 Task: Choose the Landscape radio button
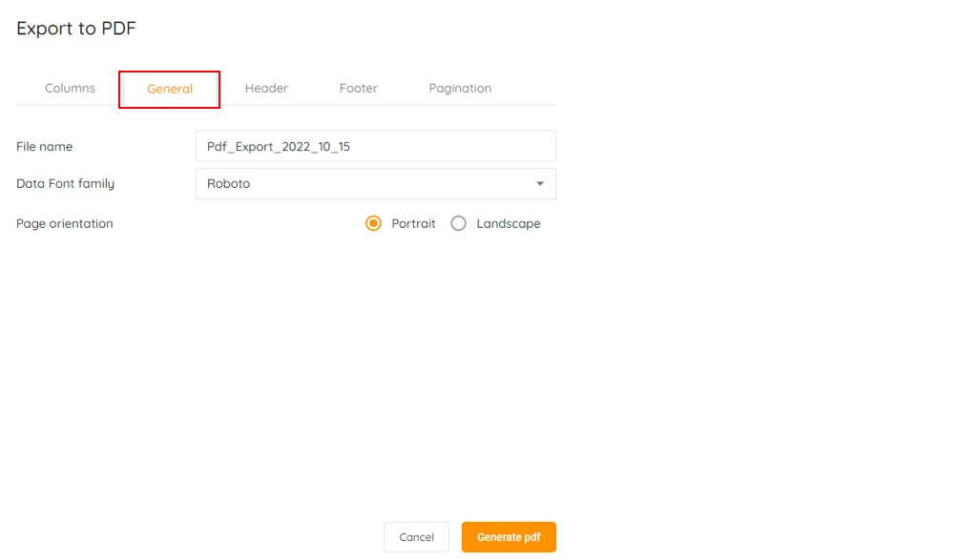coord(459,224)
